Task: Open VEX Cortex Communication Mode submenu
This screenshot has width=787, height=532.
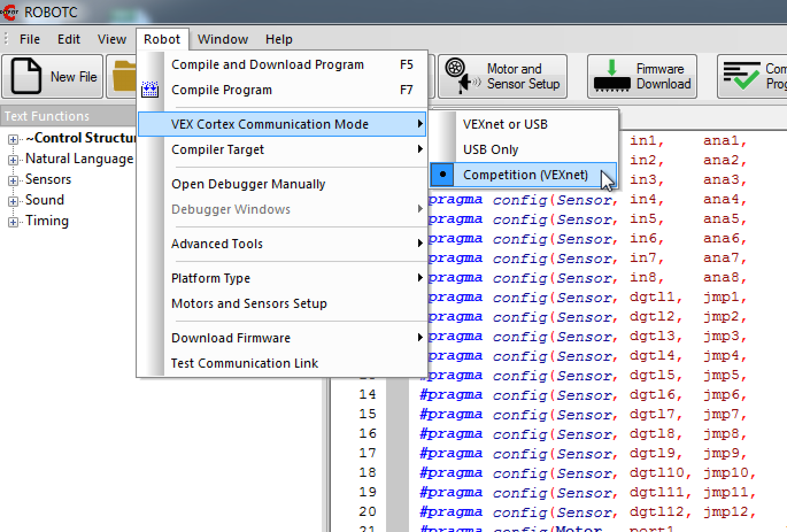Action: tap(281, 124)
